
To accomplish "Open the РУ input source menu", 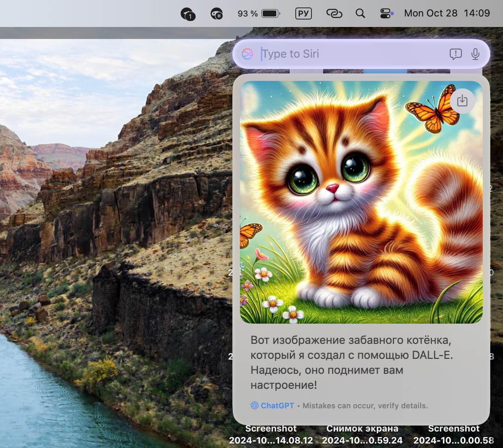I will (x=303, y=13).
